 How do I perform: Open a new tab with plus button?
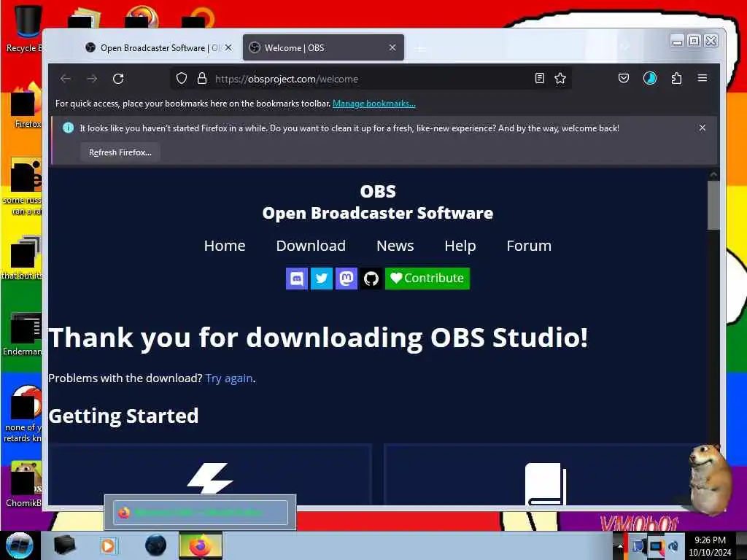[419, 48]
